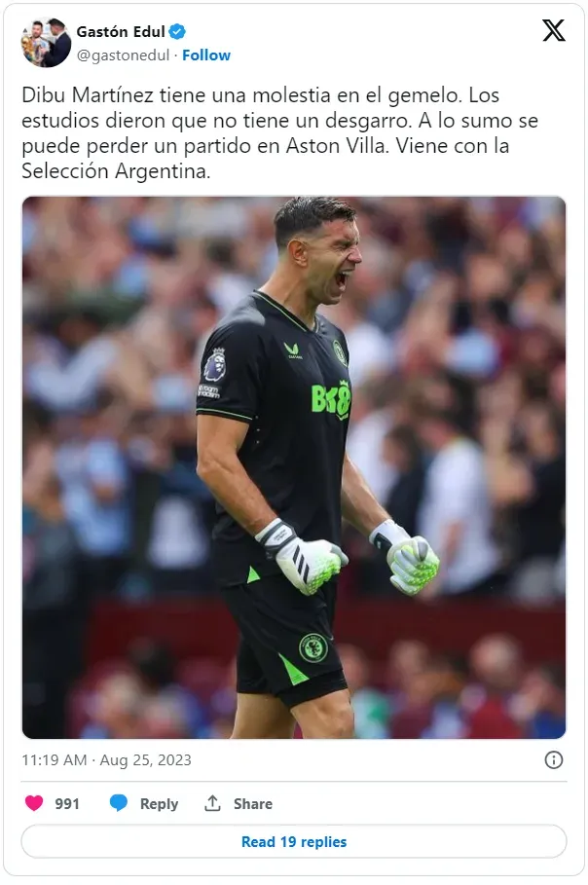Click the share upload arrow icon

[212, 802]
